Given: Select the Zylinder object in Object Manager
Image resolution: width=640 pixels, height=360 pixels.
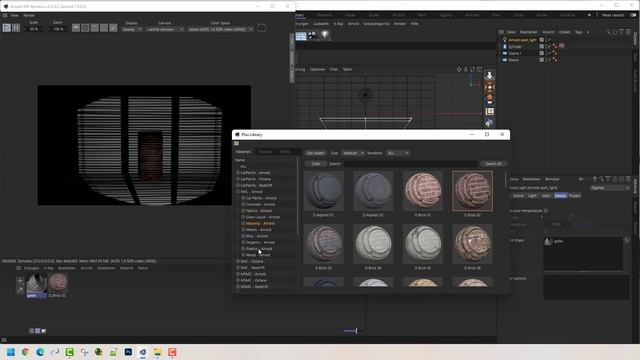Looking at the screenshot, I should point(515,47).
